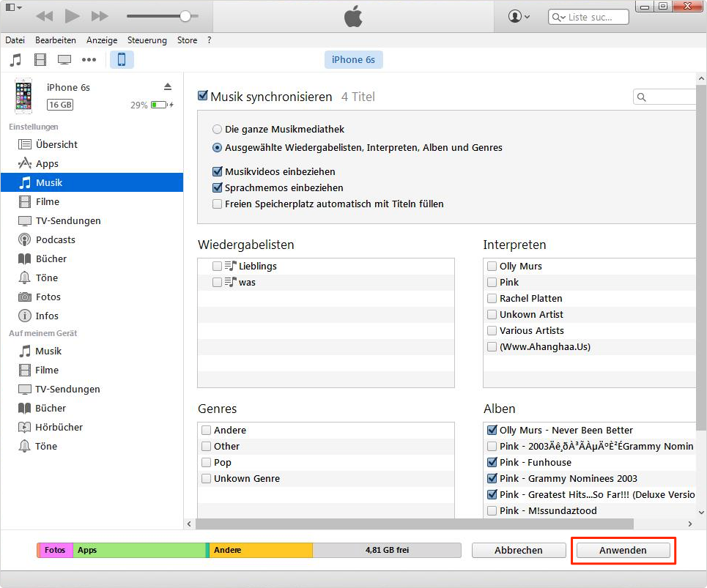Open the account menu icon
Screen dimensions: 707x588
tap(517, 15)
